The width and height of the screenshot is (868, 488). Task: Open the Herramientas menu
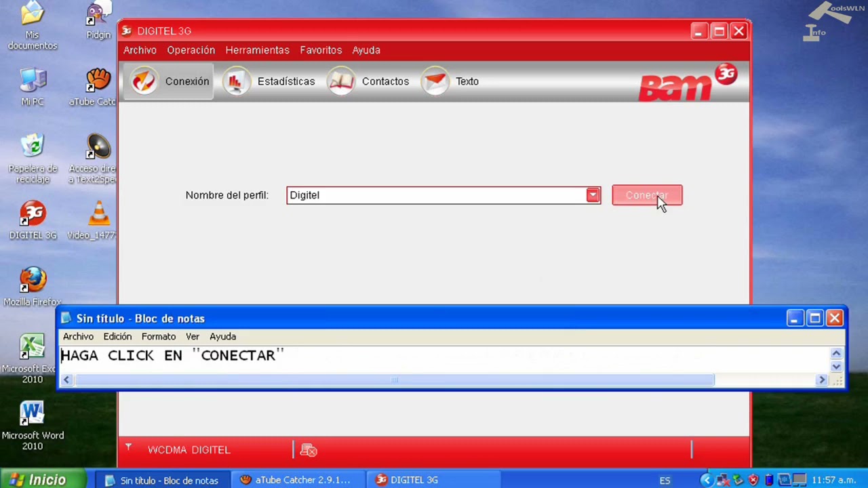257,50
